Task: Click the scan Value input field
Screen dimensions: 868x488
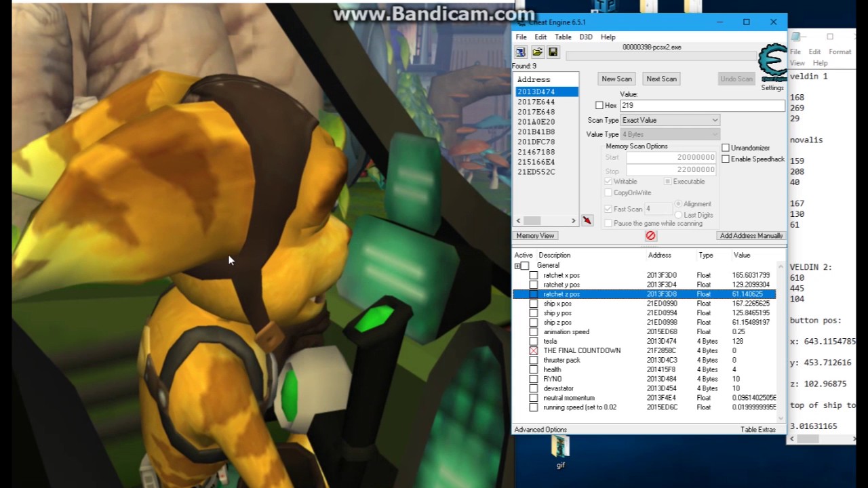Action: point(702,105)
